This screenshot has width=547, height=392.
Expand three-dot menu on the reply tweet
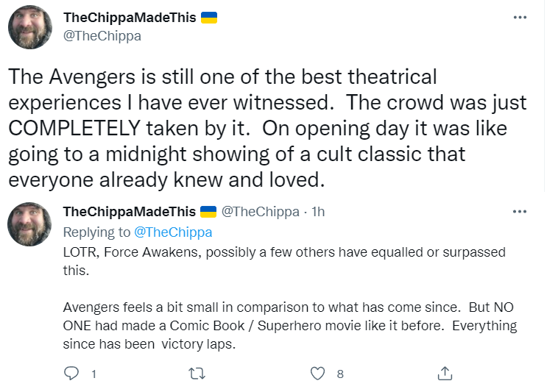point(520,212)
